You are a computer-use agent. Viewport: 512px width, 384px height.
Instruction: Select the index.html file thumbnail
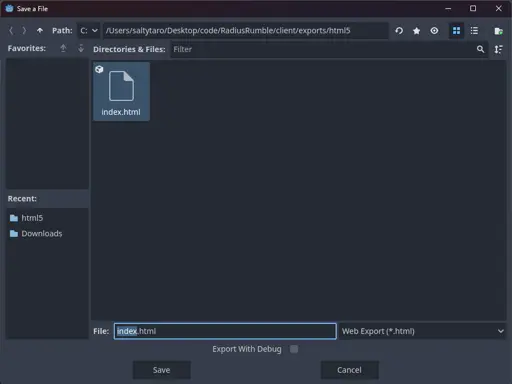coord(121,91)
